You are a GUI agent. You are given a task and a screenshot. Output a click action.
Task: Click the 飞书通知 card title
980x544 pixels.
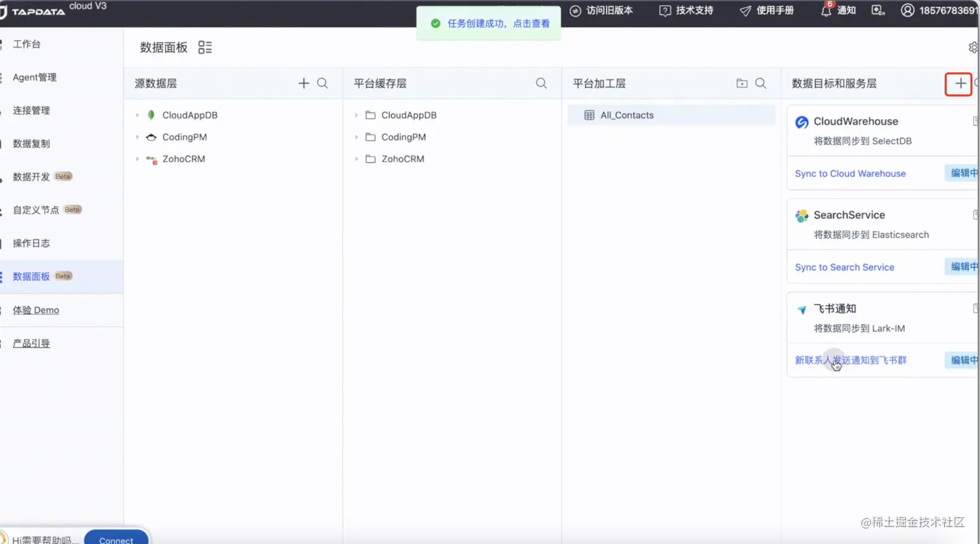click(x=835, y=309)
